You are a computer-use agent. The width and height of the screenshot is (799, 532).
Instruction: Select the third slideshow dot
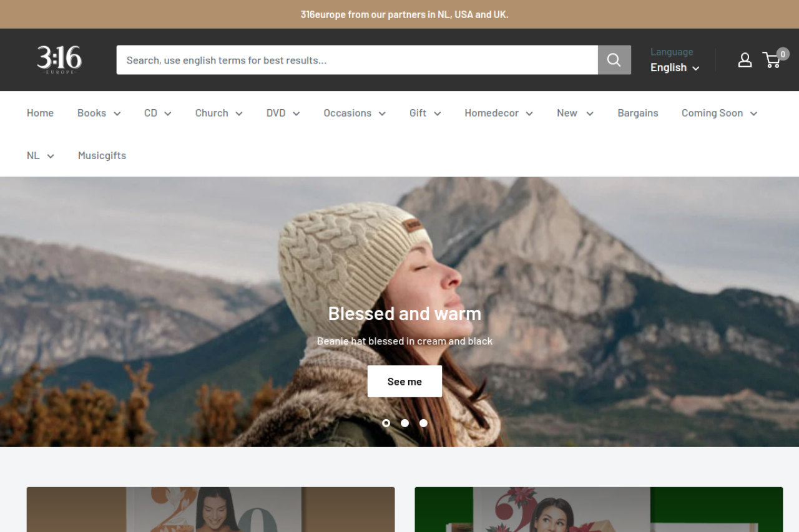423,423
